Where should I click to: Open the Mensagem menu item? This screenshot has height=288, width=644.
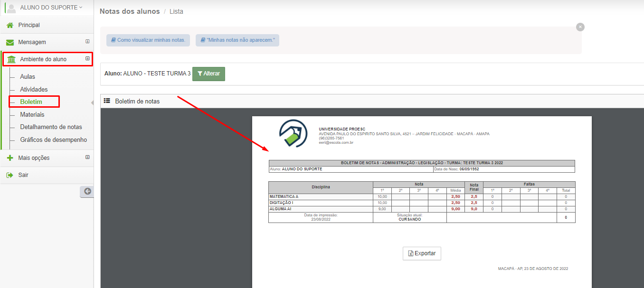click(x=32, y=42)
